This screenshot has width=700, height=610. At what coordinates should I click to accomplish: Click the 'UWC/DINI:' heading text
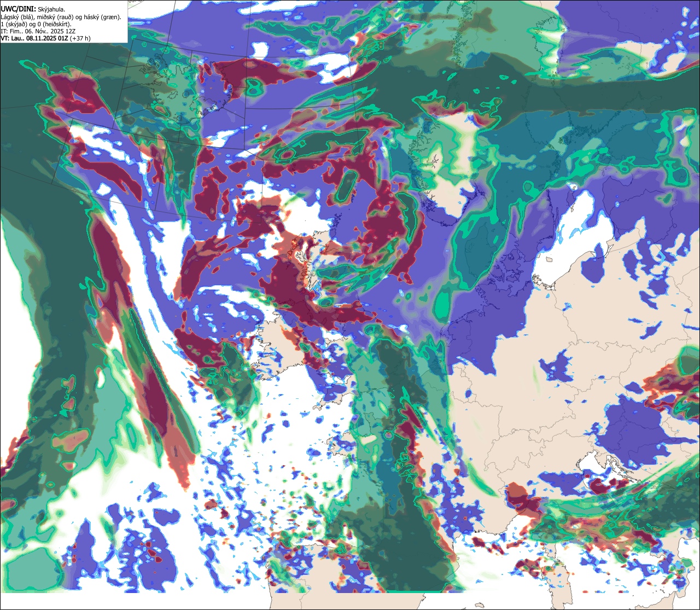point(19,9)
